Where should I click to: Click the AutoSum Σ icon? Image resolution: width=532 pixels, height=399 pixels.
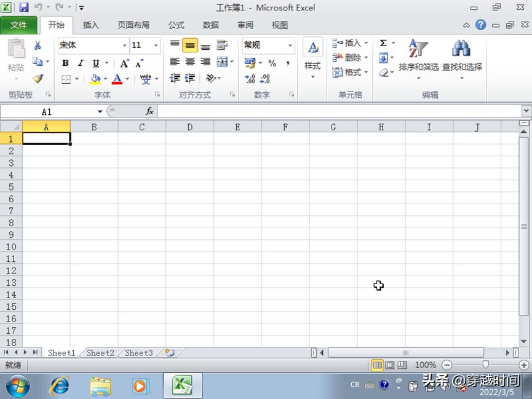click(383, 42)
